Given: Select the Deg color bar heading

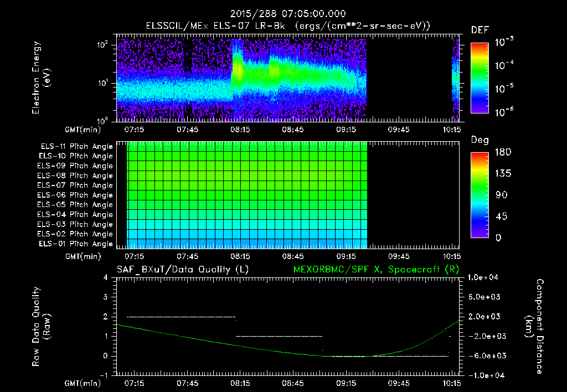Looking at the screenshot, I should pos(480,140).
